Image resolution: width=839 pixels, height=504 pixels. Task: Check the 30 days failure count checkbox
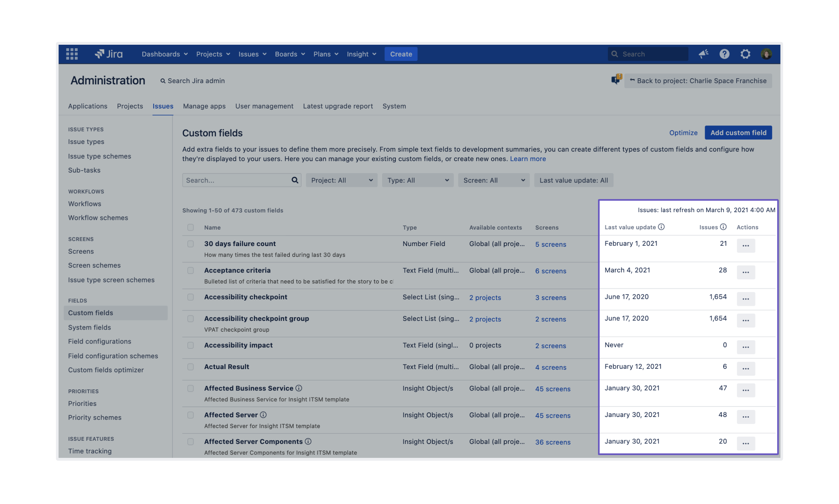click(191, 244)
